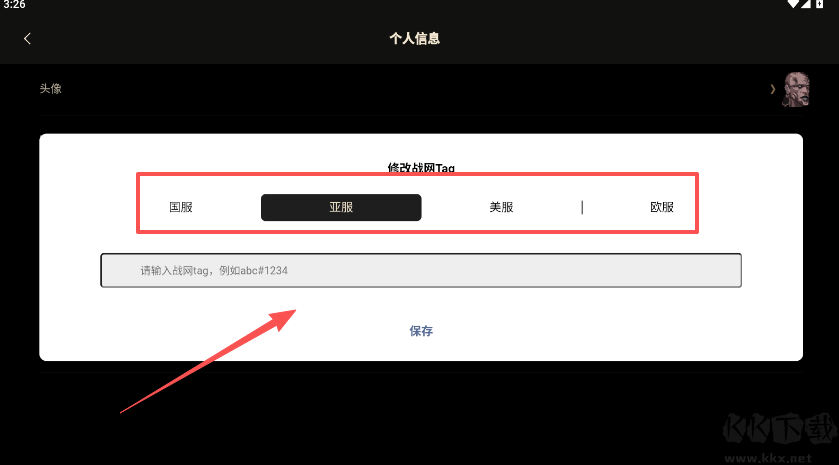Focus the 战网tag input field
Viewport: 839px width, 465px height.
click(x=421, y=270)
